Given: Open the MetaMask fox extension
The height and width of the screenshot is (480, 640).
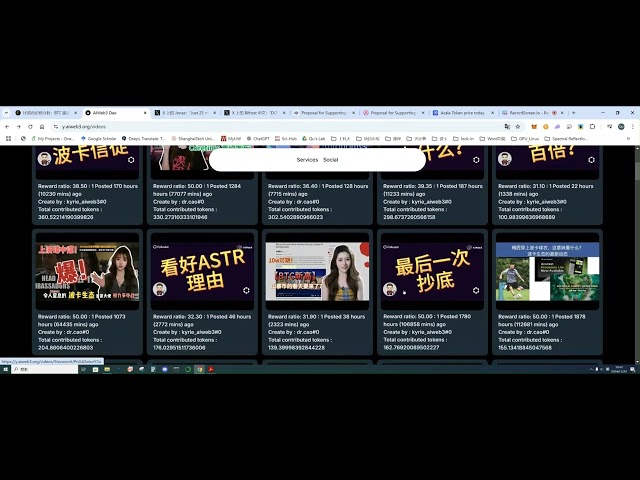Looking at the screenshot, I should coord(534,127).
